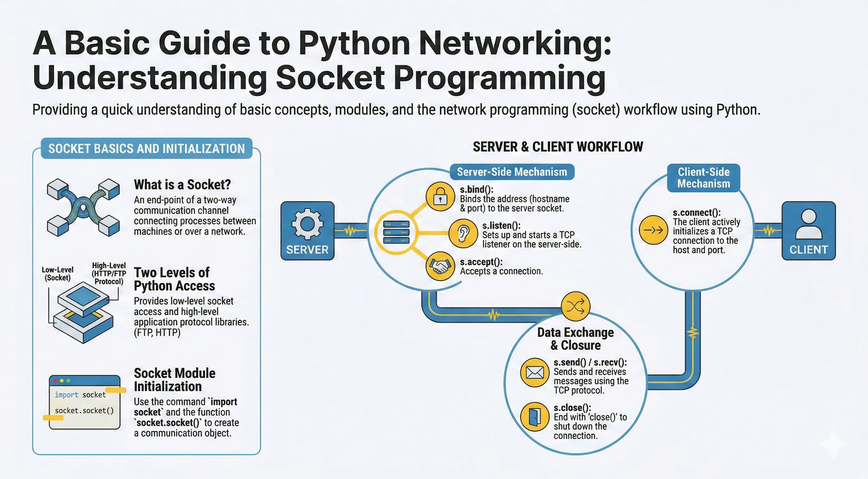Click the handshake icon beside s.accept()

(440, 266)
